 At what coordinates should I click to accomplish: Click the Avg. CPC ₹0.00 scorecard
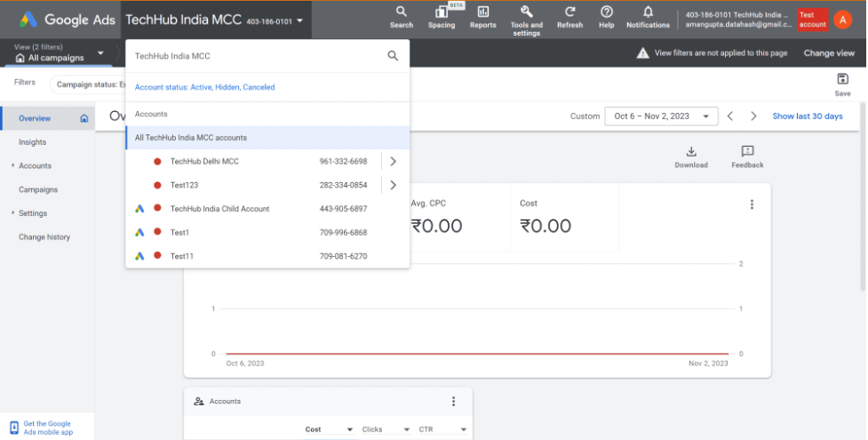(x=459, y=218)
